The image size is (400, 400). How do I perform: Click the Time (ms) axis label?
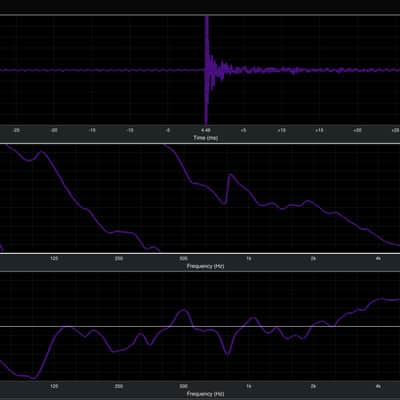click(x=206, y=138)
